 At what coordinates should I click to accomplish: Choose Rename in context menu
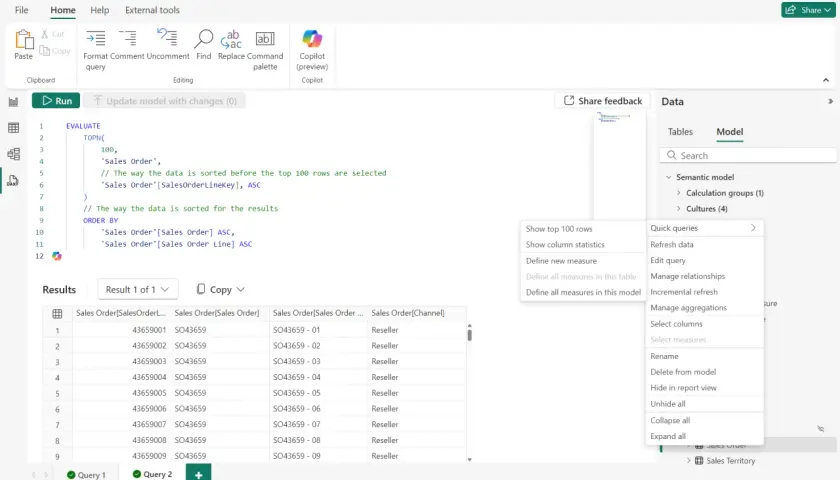[705, 356]
